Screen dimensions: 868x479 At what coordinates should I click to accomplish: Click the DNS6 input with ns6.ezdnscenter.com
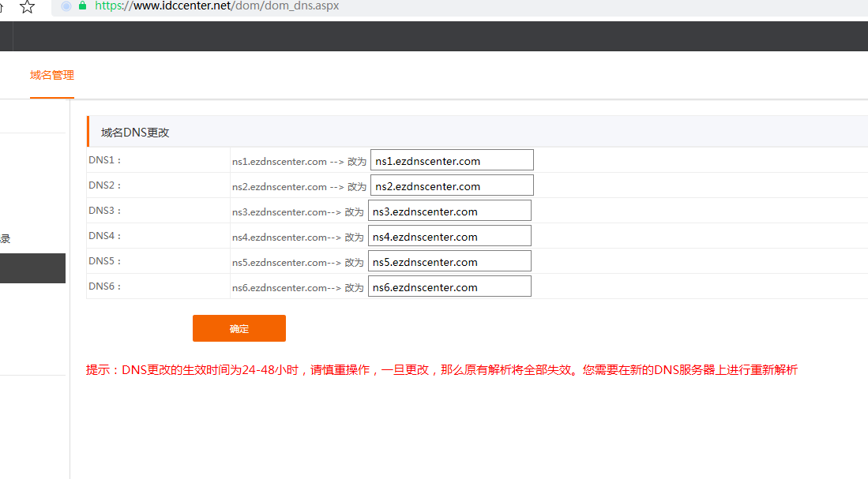point(449,286)
